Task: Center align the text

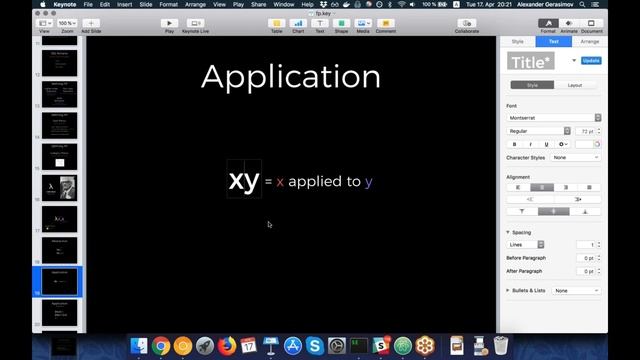Action: click(542, 187)
